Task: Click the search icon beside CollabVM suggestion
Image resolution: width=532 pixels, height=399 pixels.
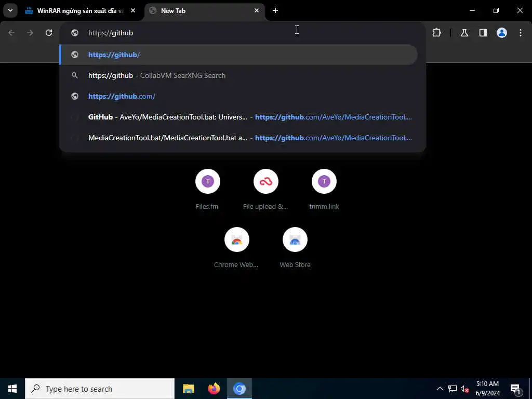Action: 75,75
